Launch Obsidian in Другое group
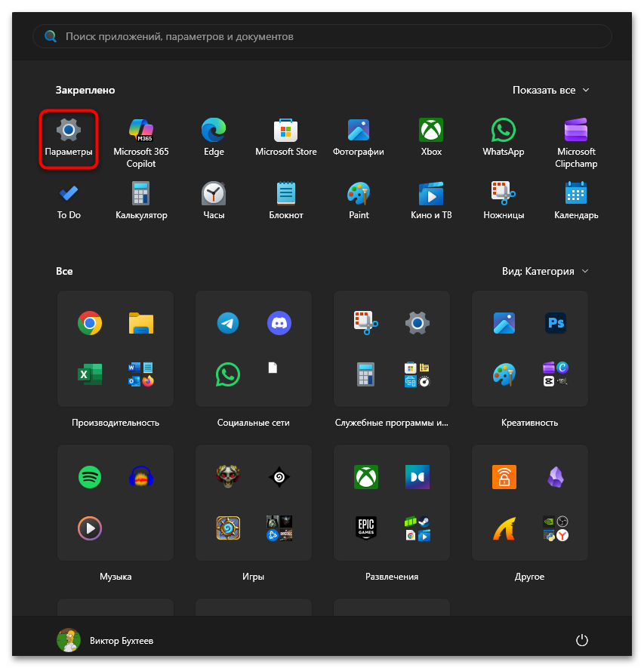Screen dimensions: 644x668 pyautogui.click(x=556, y=477)
